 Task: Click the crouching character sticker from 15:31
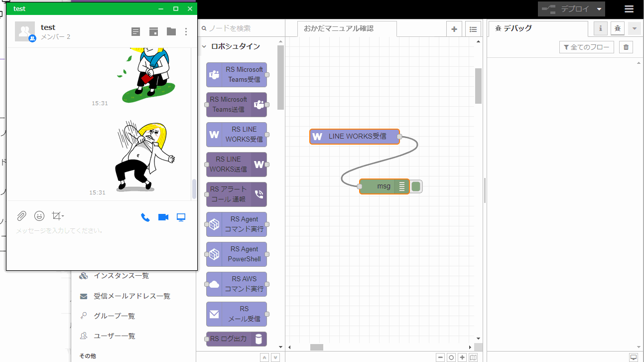[x=145, y=155]
